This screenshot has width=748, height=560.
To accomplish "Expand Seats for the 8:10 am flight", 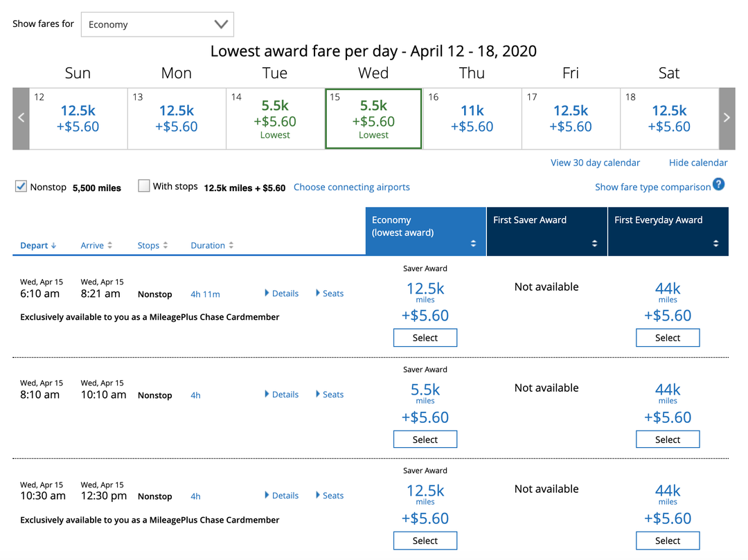I will pos(329,394).
